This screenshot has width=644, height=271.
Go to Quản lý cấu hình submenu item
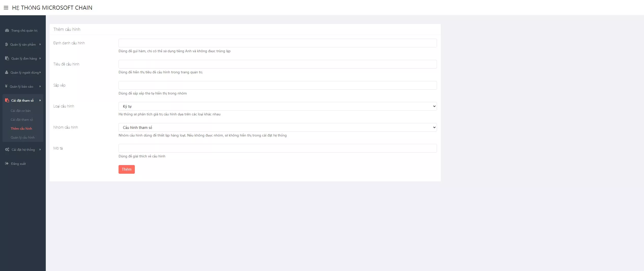23,138
